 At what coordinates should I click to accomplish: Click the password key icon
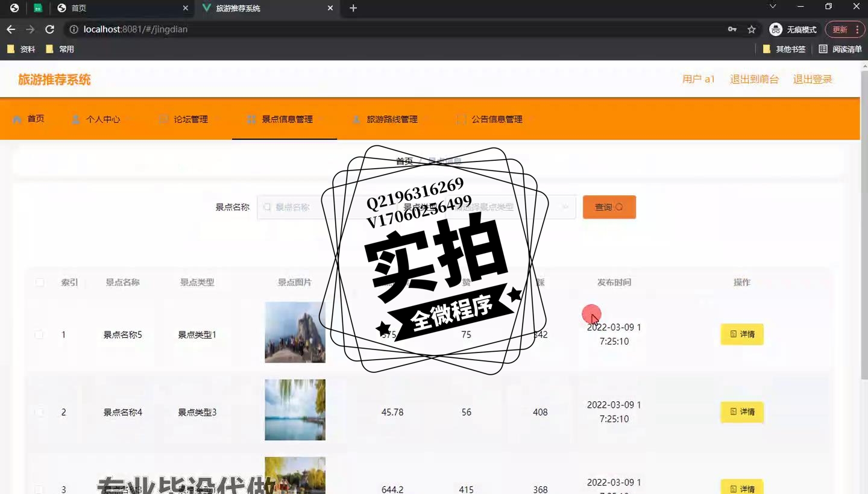(732, 30)
